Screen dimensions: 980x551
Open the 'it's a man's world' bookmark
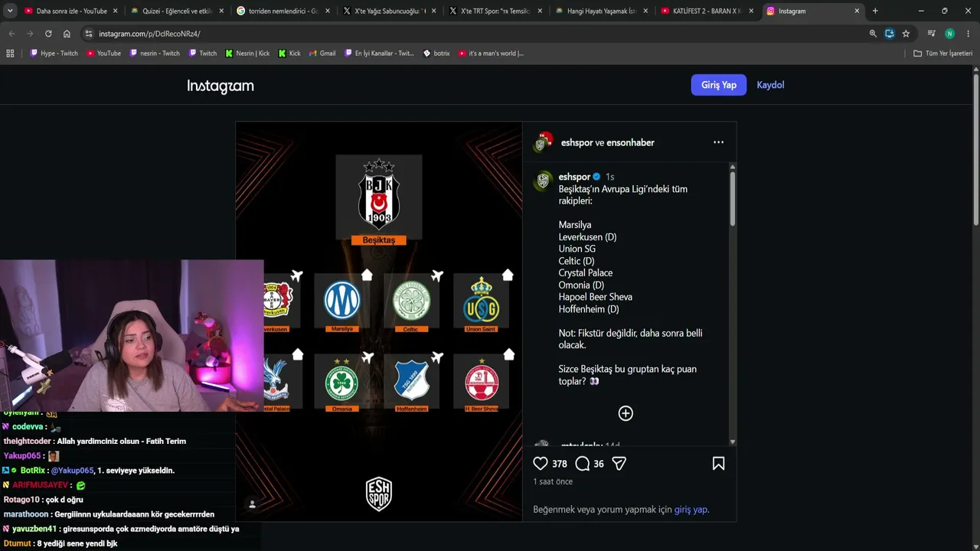pyautogui.click(x=491, y=54)
